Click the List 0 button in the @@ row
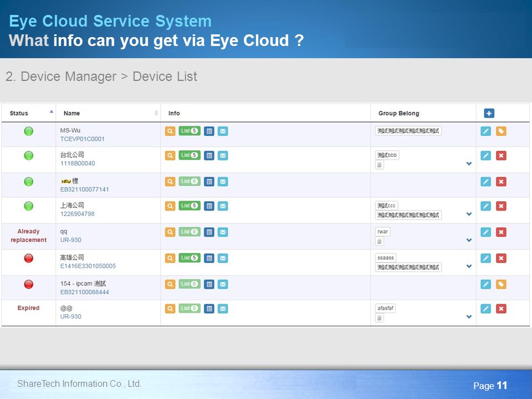This screenshot has height=399, width=532. click(x=190, y=309)
